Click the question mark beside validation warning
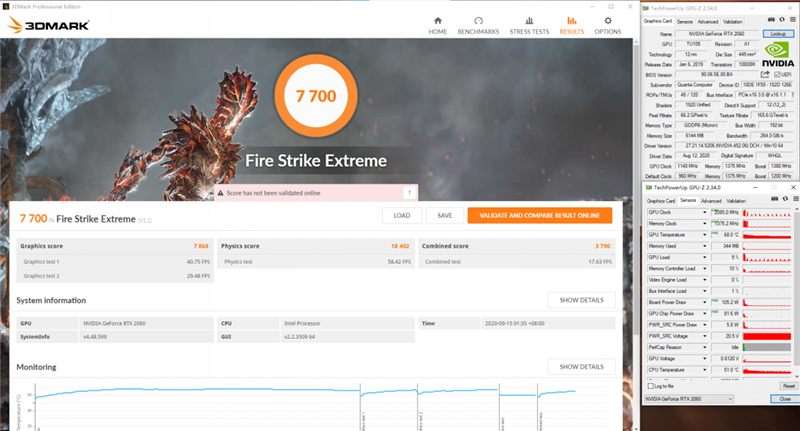This screenshot has width=800, height=431. pyautogui.click(x=409, y=193)
